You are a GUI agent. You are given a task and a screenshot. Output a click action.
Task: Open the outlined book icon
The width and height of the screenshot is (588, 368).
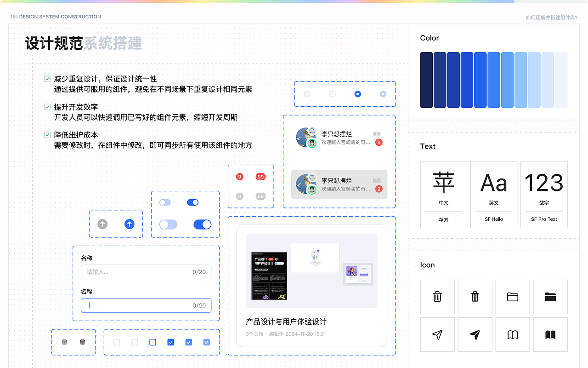512,334
